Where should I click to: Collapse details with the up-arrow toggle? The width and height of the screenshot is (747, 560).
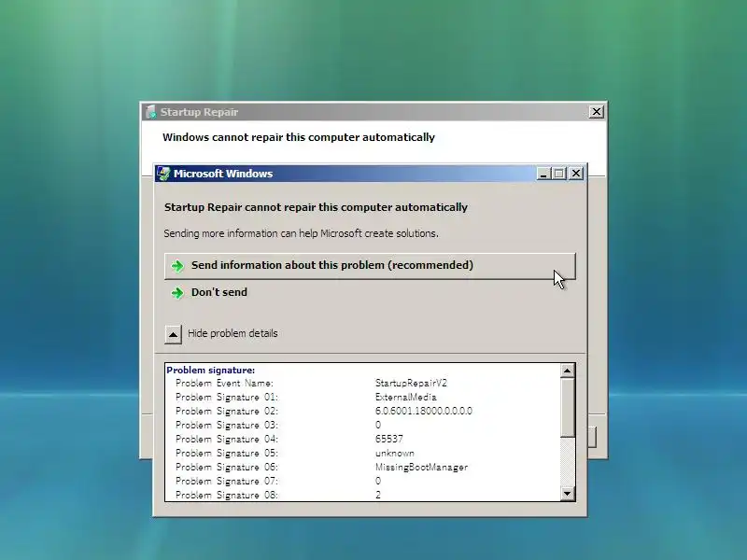(173, 334)
